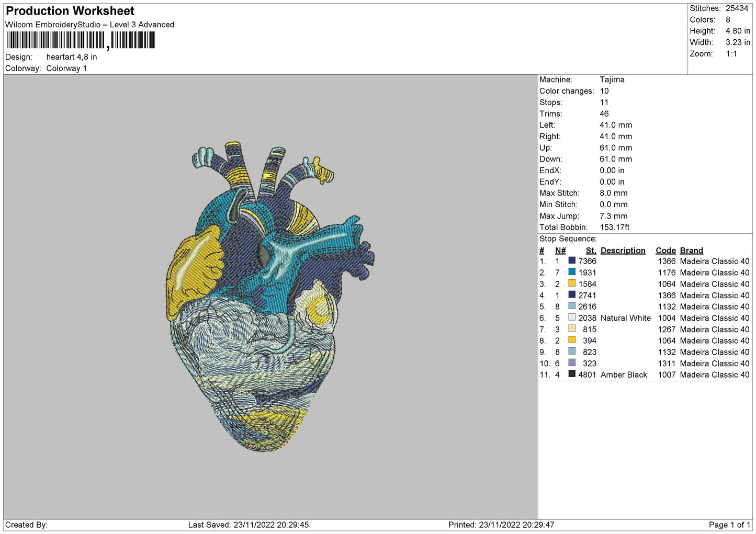Screen dimensions: 756x534
Task: Click the Total Bobbin value 153.17ft
Action: (x=614, y=227)
